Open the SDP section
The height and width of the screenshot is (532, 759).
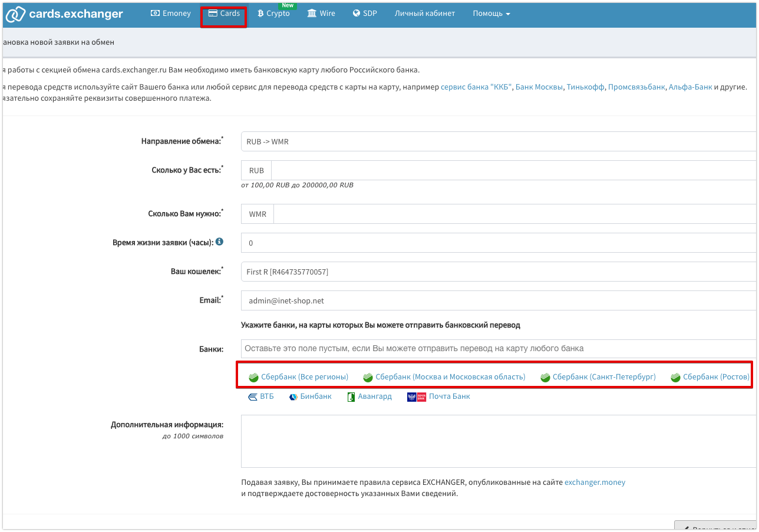coord(365,13)
